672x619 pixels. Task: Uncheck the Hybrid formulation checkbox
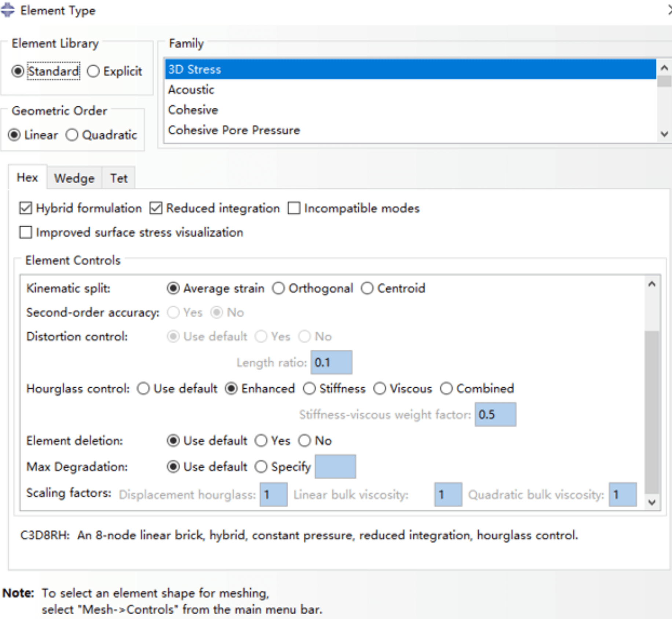(x=26, y=208)
